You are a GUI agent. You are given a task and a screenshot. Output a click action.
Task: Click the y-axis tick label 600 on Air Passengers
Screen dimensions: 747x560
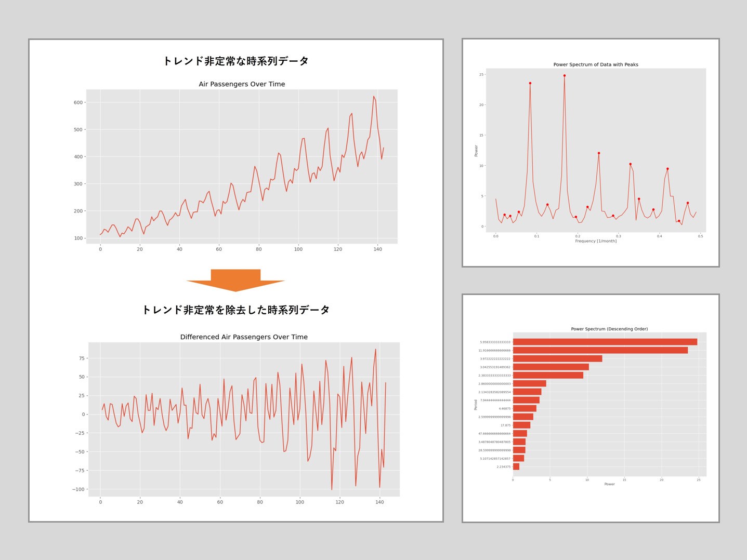tap(78, 102)
